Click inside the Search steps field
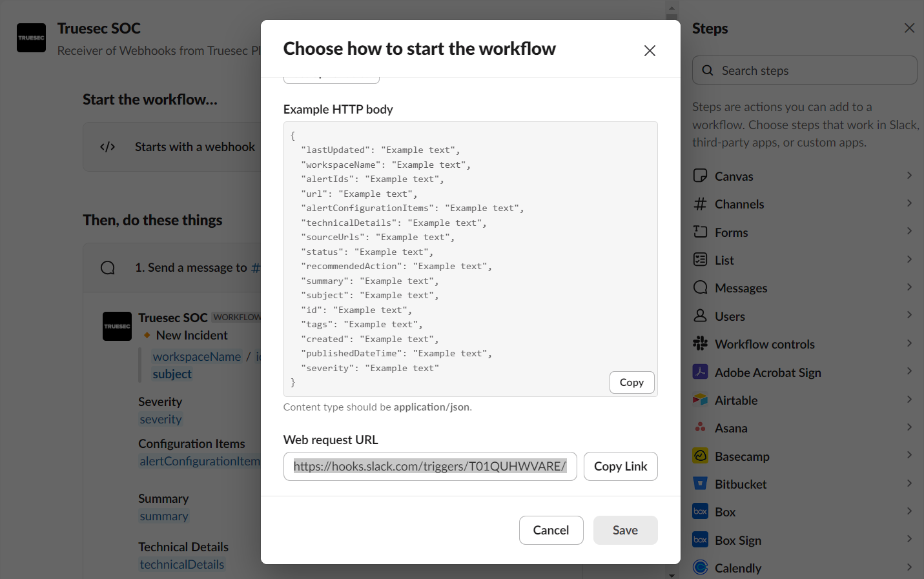The height and width of the screenshot is (579, 924). tap(804, 70)
